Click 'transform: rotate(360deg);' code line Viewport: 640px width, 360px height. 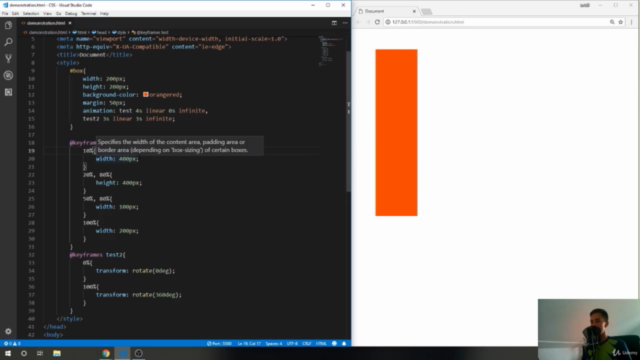[139, 295]
